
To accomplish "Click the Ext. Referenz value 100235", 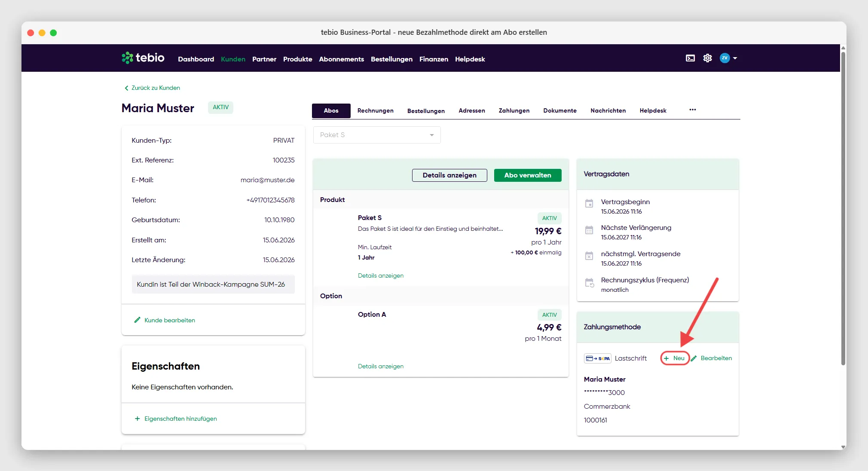I will 284,160.
